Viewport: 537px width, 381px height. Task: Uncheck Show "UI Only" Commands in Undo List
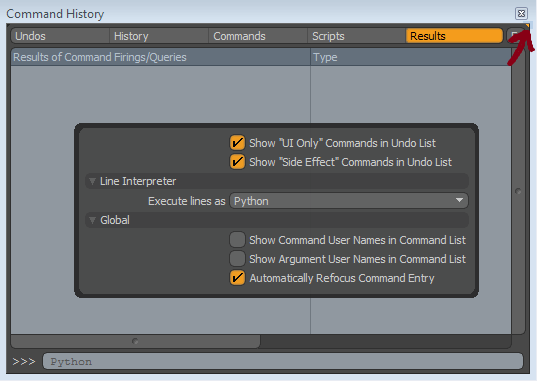click(237, 143)
